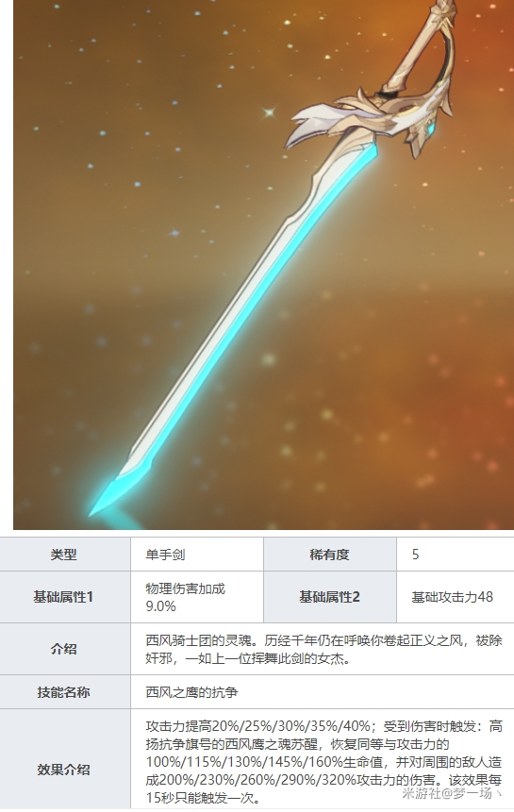The height and width of the screenshot is (812, 514).
Task: Select the 基础属性2 header cell
Action: 330,597
